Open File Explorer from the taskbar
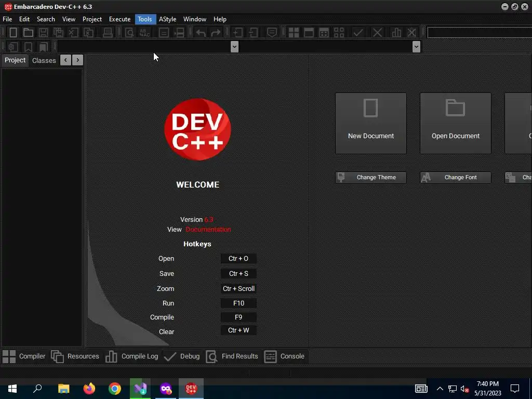The image size is (532, 399). (63, 389)
